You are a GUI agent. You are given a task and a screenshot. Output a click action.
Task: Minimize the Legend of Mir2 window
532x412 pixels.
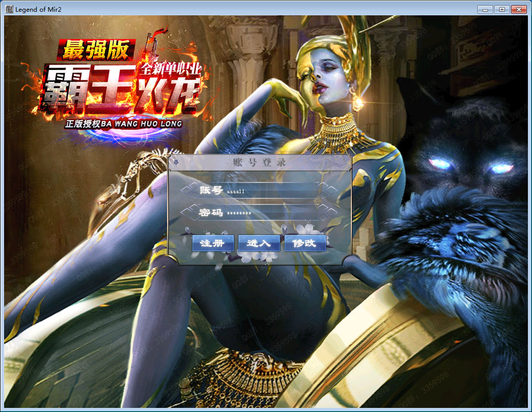point(485,10)
